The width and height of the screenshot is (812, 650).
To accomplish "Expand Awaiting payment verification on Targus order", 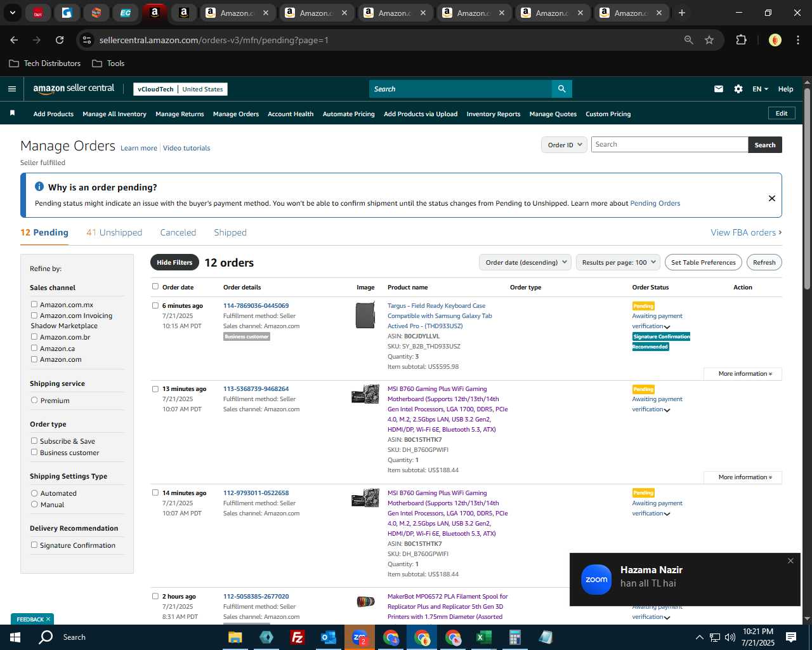I will click(x=667, y=327).
